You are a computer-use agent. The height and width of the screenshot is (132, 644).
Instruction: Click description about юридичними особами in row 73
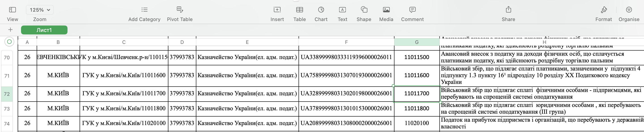pos(542,109)
